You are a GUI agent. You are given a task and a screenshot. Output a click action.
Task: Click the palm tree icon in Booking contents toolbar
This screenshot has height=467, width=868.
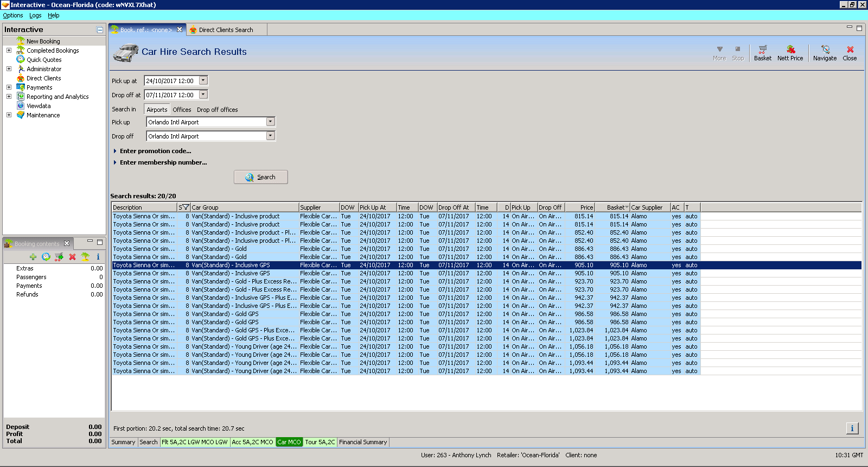click(x=85, y=257)
